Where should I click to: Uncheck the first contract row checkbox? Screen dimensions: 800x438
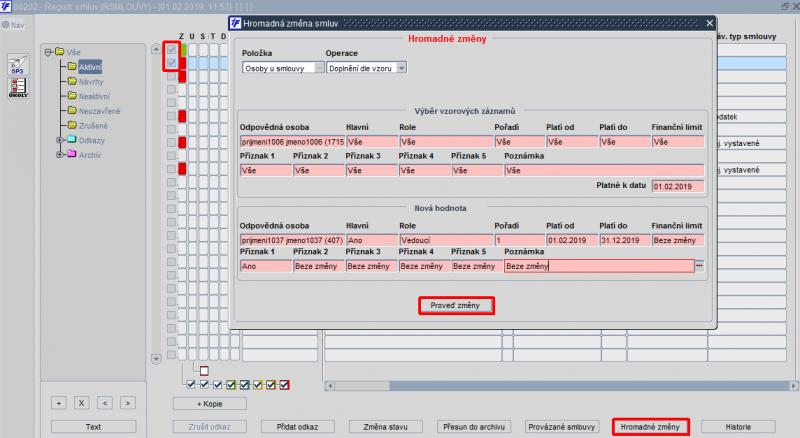(171, 50)
